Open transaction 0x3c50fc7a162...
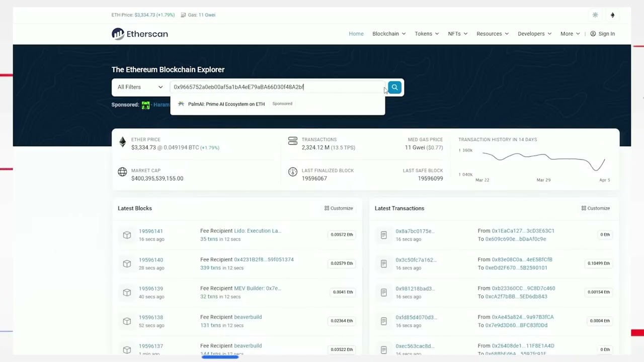 [x=416, y=260]
